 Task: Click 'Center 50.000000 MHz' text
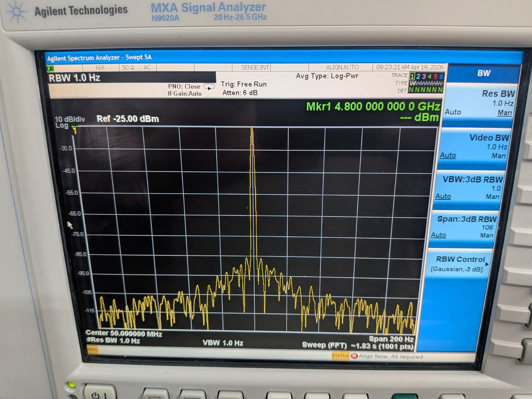click(x=124, y=333)
